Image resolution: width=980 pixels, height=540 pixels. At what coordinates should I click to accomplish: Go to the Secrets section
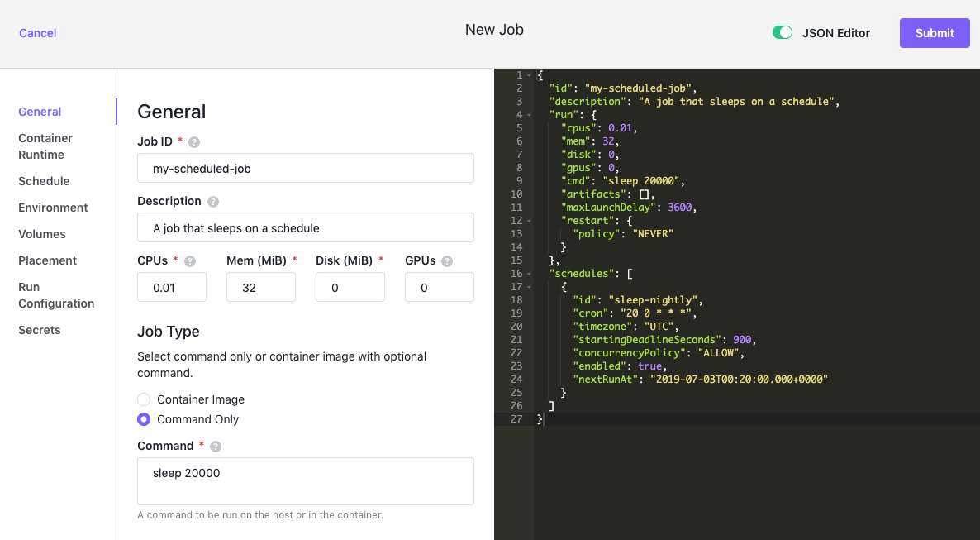click(x=40, y=330)
